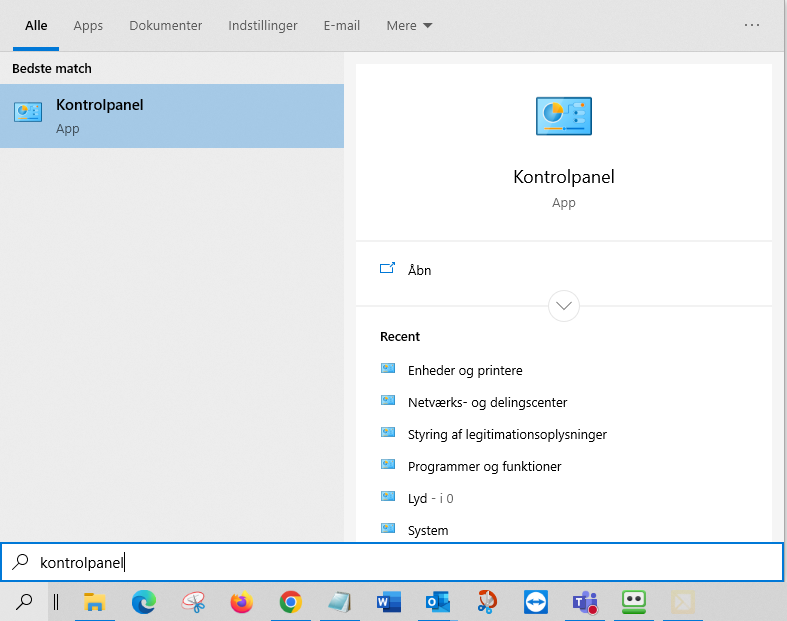The height and width of the screenshot is (621, 787).
Task: Open Firefox browser in taskbar
Action: (241, 602)
